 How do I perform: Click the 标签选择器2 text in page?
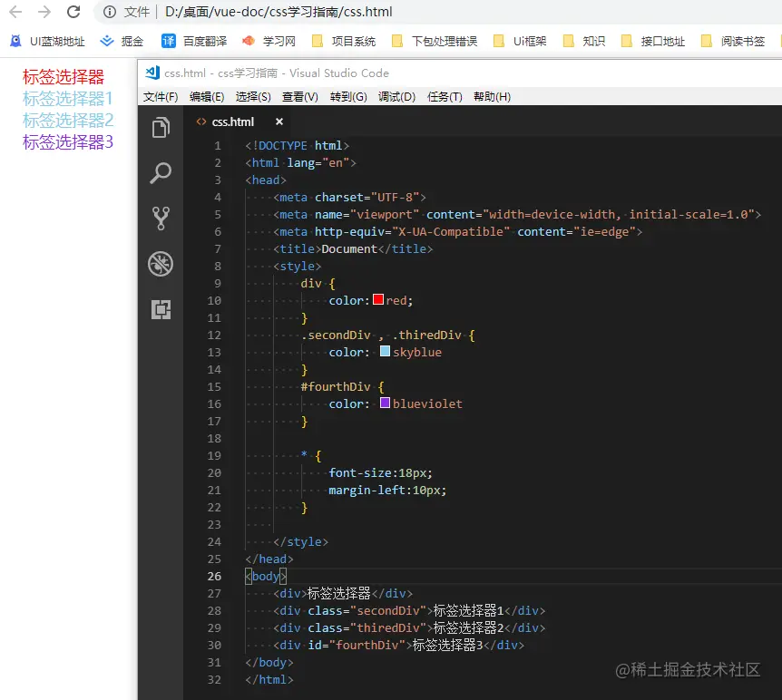(x=68, y=121)
